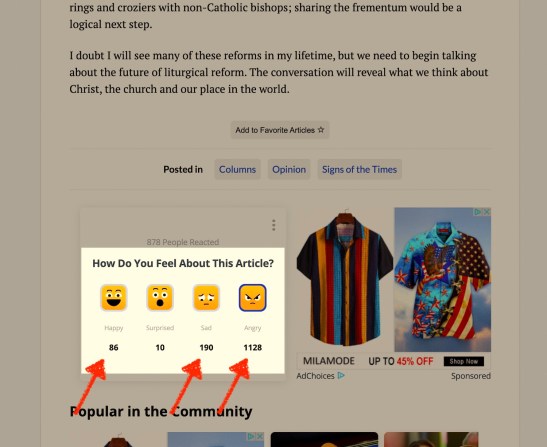547x447 pixels.
Task: Open the Signs of the Times tag
Action: coord(359,169)
